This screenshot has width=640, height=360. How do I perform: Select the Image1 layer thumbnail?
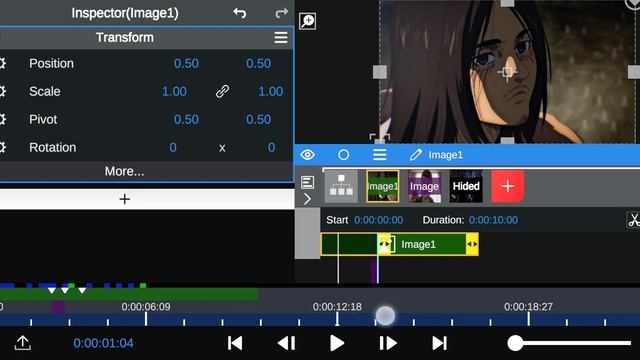coord(382,187)
